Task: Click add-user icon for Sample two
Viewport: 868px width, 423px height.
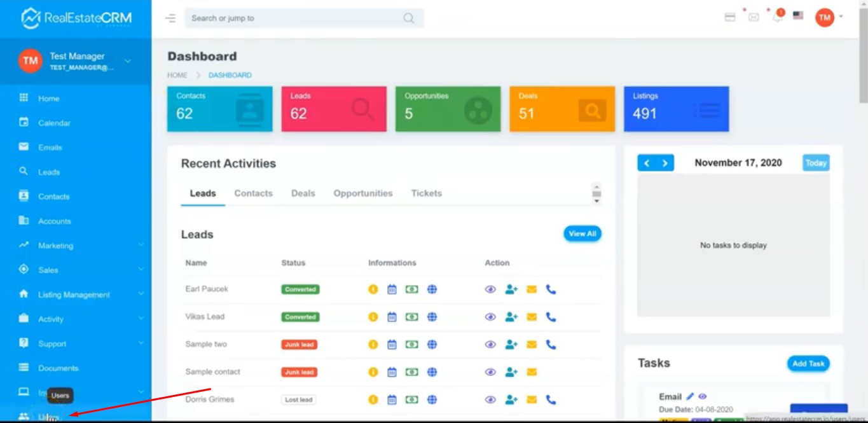Action: [511, 345]
